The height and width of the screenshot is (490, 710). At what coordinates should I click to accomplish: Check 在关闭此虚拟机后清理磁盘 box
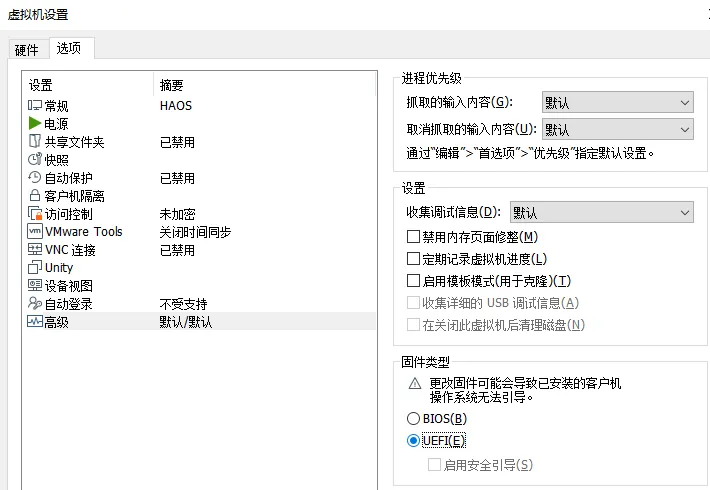[413, 325]
